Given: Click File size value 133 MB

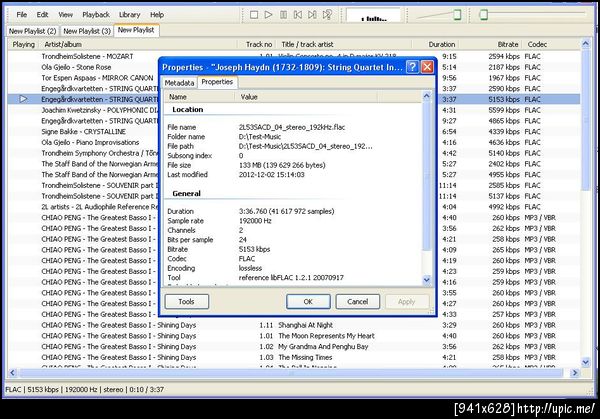Looking at the screenshot, I should tap(282, 165).
